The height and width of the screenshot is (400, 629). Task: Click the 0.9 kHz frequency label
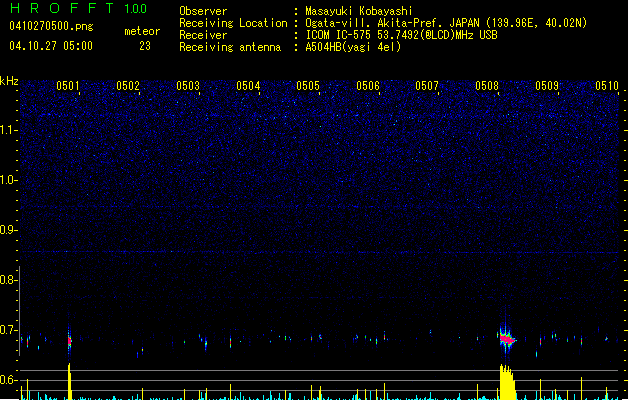click(9, 230)
